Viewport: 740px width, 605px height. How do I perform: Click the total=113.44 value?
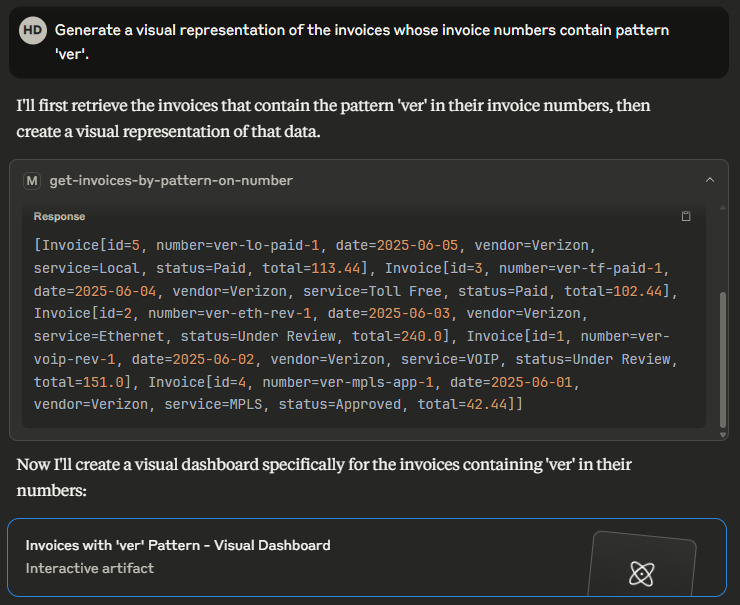pyautogui.click(x=311, y=268)
